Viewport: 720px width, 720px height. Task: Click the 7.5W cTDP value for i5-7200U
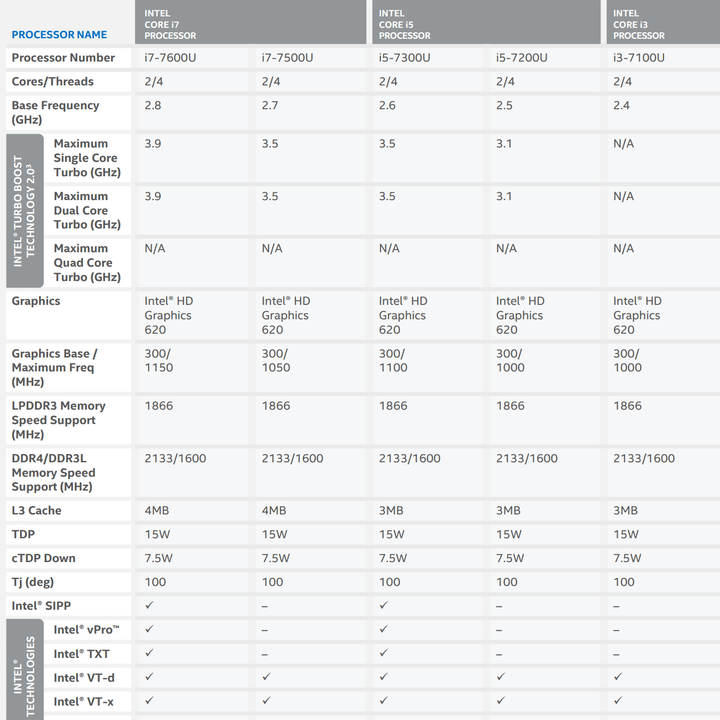point(510,558)
